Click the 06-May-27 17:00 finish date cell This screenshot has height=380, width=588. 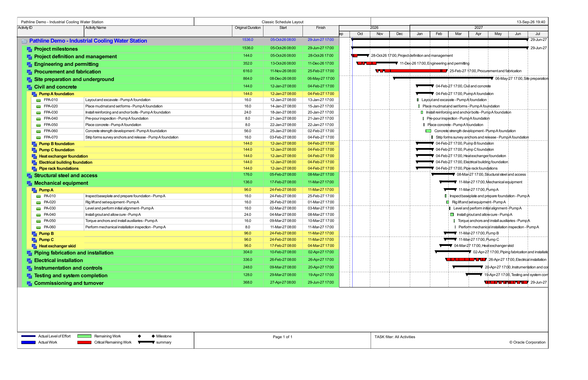(x=321, y=79)
